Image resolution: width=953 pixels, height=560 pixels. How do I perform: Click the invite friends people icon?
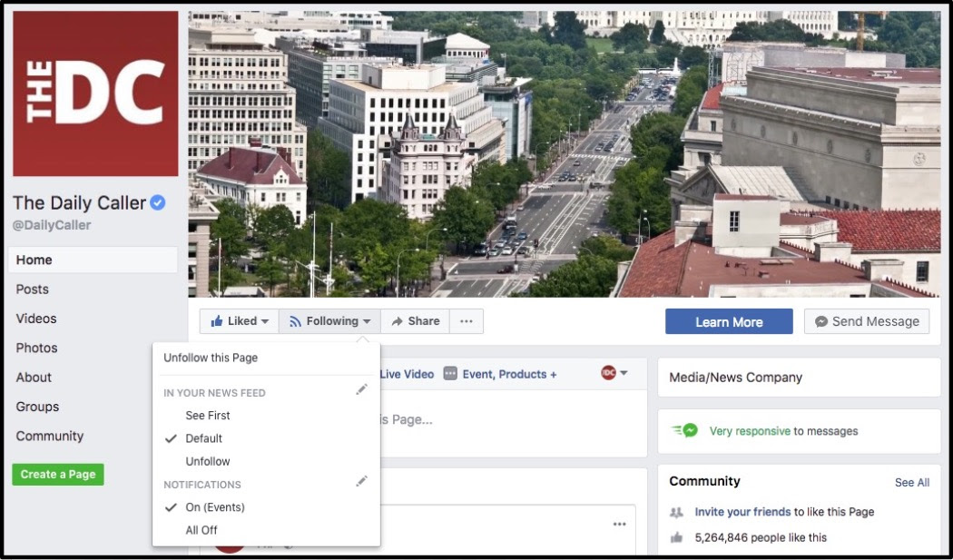click(676, 512)
